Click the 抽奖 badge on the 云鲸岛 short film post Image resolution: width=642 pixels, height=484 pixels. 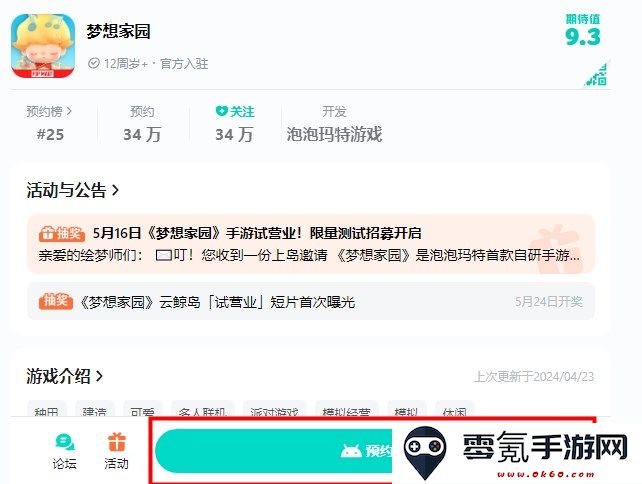click(56, 302)
